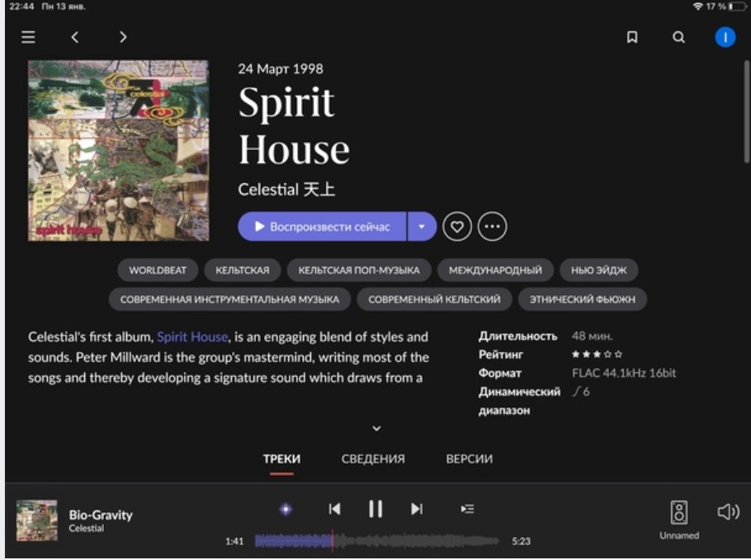This screenshot has width=751, height=560.
Task: Select the WORLDBEAT genre tag
Action: point(158,271)
